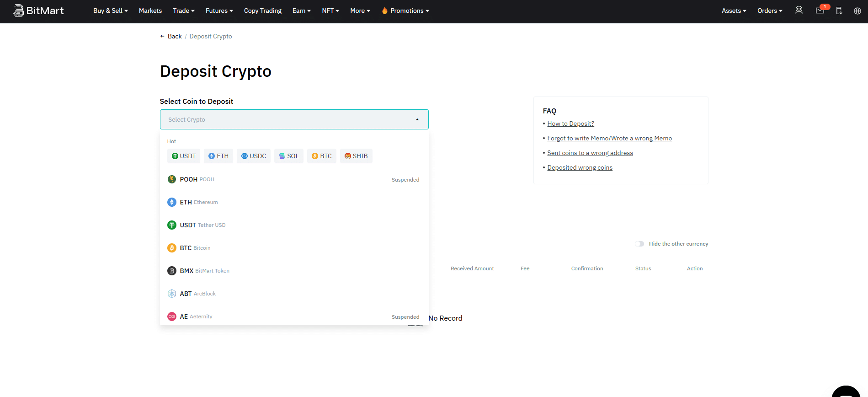Viewport: 868px width, 397px height.
Task: Select hot coin USDT chip
Action: [184, 156]
